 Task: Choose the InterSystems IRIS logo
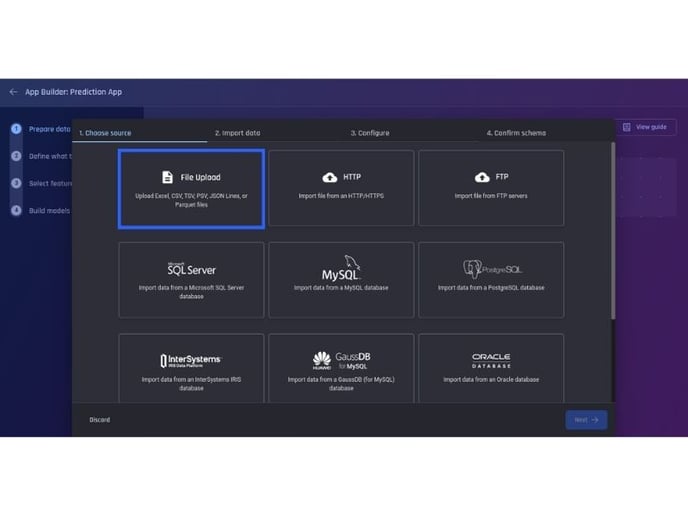tap(191, 360)
